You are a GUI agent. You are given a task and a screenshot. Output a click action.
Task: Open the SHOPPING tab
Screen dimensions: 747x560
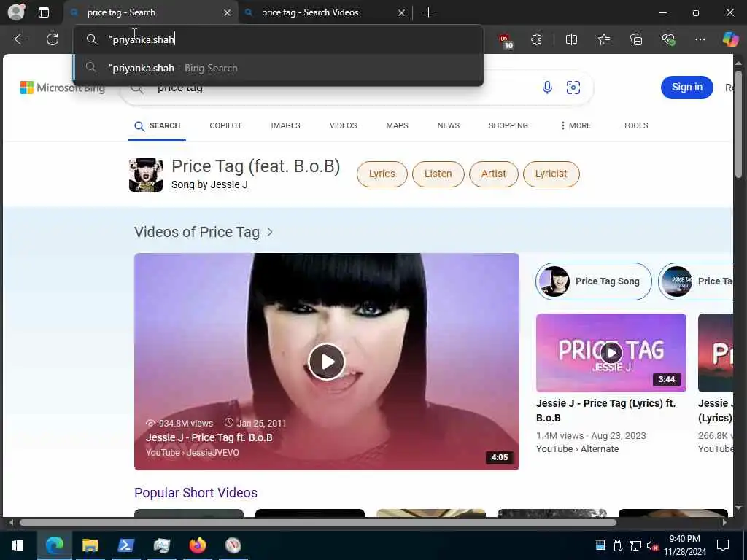(x=508, y=125)
